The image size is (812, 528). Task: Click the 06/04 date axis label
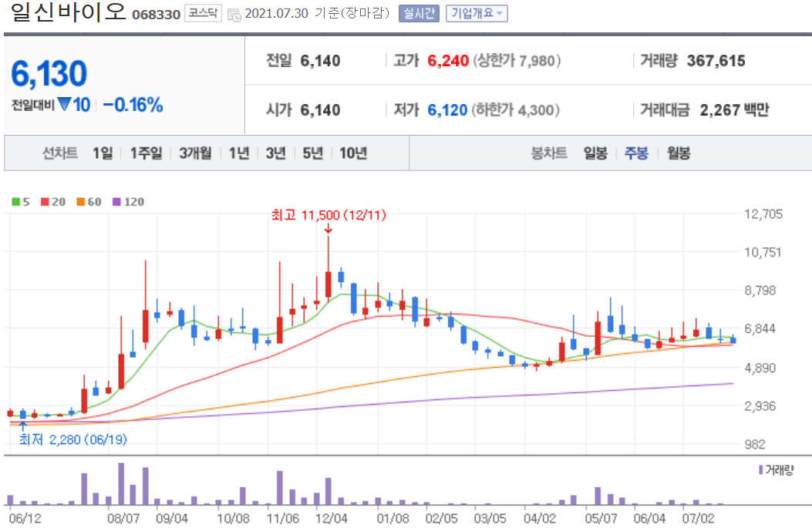650,518
